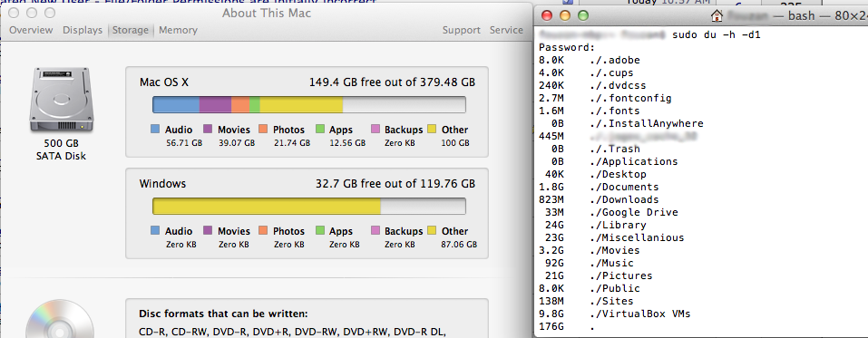Image resolution: width=868 pixels, height=338 pixels.
Task: Click the green Apps swatch under Mac OS X
Action: coord(320,130)
